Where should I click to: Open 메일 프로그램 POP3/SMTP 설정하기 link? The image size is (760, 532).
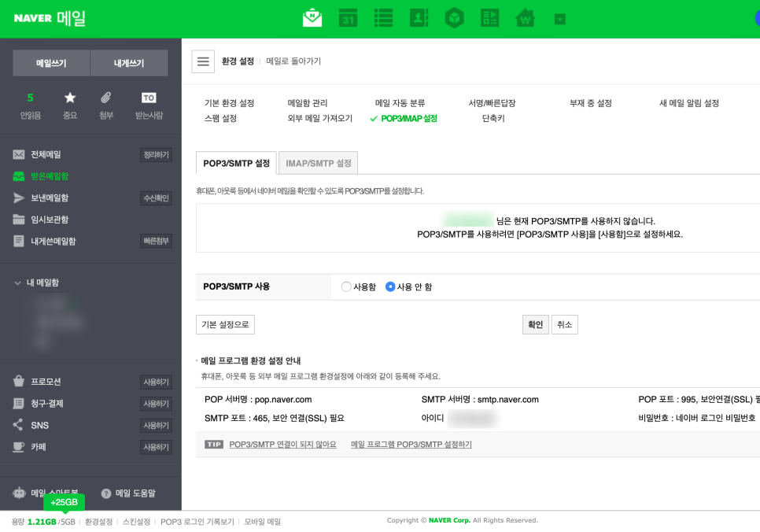pyautogui.click(x=411, y=444)
